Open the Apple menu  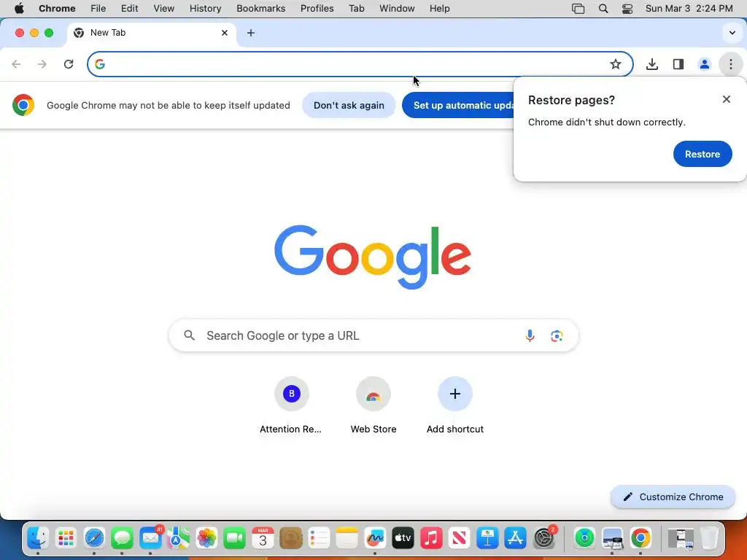click(x=19, y=9)
